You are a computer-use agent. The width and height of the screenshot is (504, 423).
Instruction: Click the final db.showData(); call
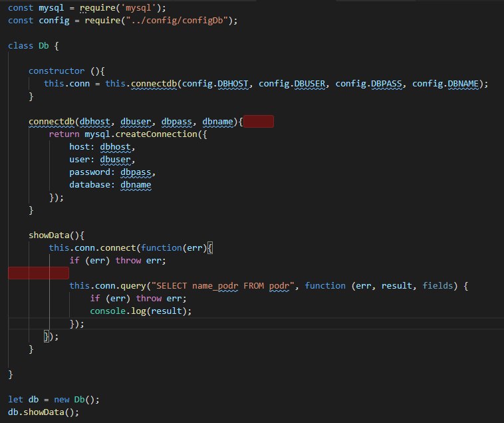[x=43, y=412]
